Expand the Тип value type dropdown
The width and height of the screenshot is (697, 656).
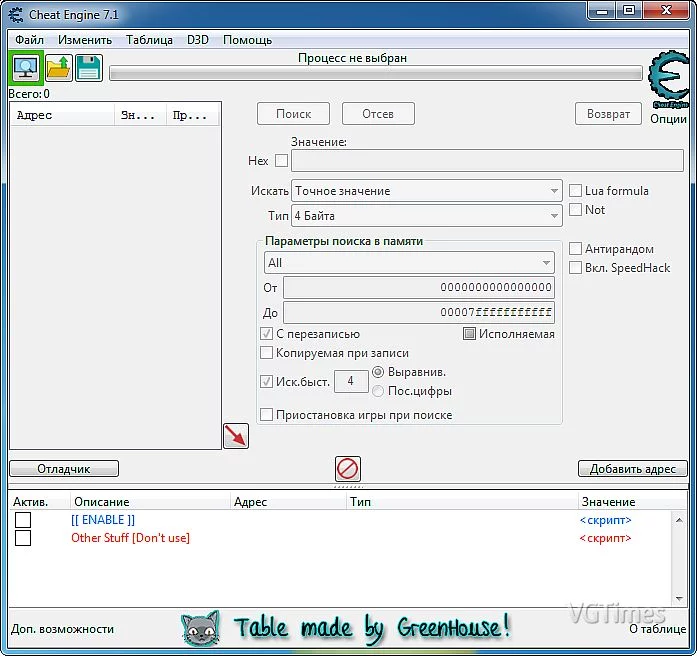(x=427, y=216)
